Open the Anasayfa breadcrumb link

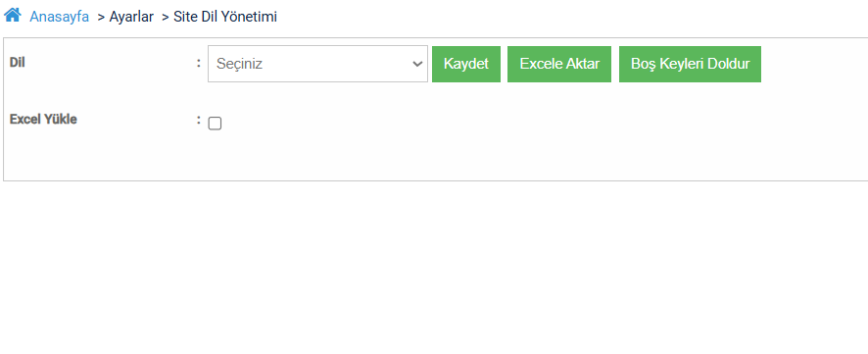(59, 17)
